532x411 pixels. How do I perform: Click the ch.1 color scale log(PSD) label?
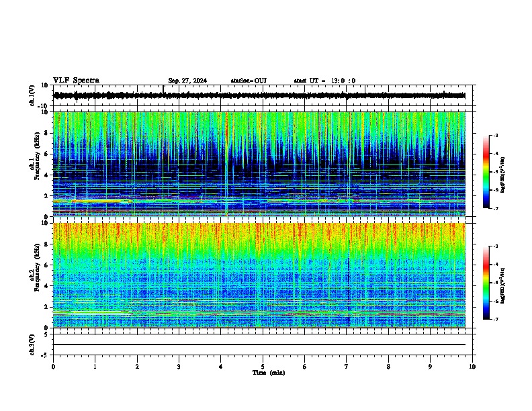[502, 175]
